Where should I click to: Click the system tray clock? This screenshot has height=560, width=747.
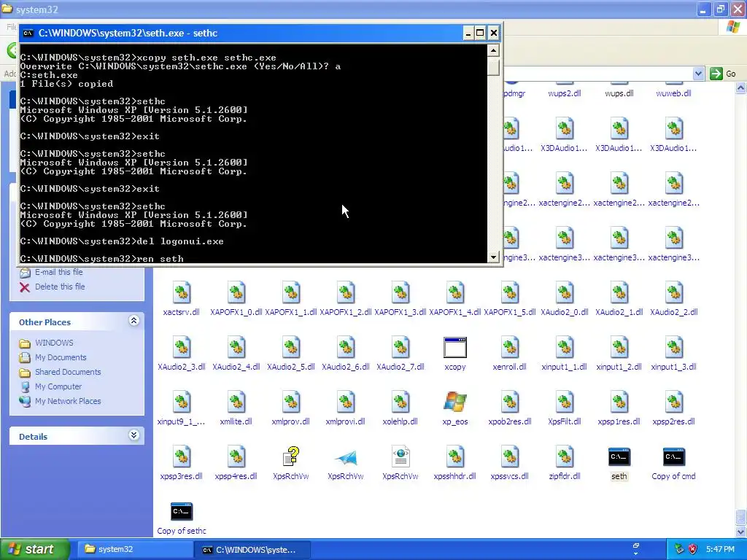720,550
